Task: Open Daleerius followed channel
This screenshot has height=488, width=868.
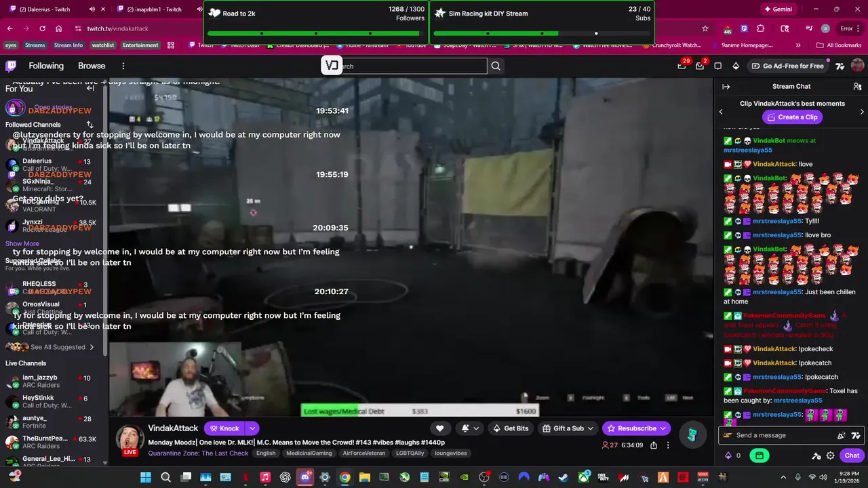Action: 52,165
